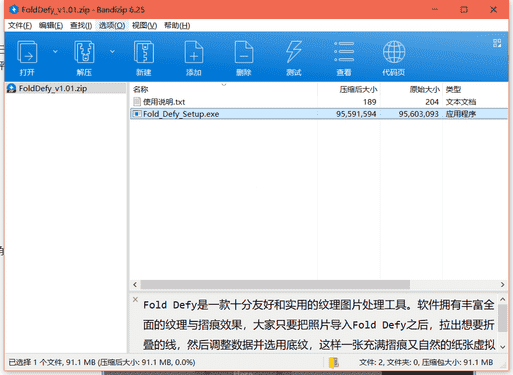Open the 文件(F) menu
This screenshot has height=375, width=513.
20,26
